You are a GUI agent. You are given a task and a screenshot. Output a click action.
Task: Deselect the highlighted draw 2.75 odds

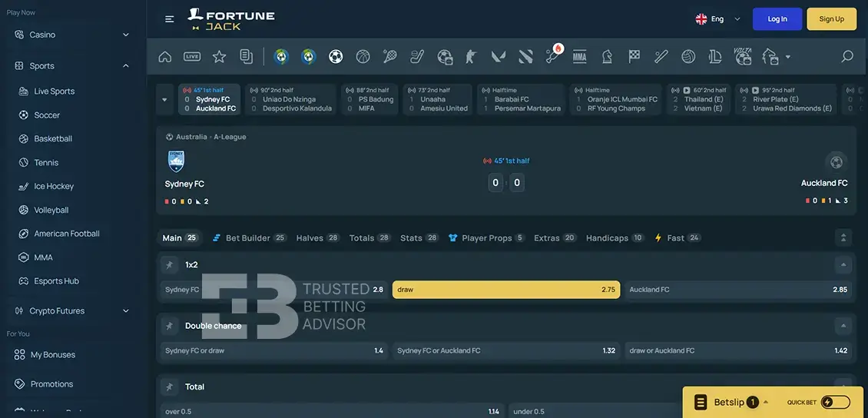pyautogui.click(x=506, y=290)
